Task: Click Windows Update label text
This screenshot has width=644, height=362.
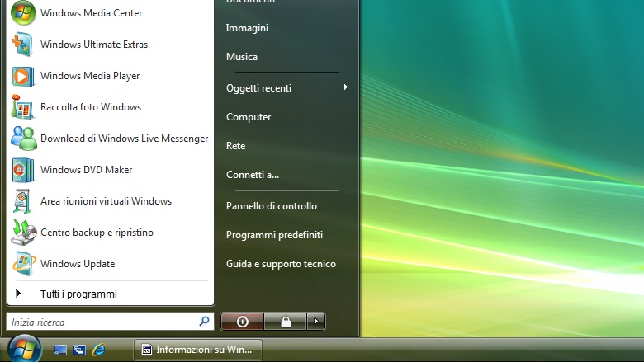Action: [78, 264]
